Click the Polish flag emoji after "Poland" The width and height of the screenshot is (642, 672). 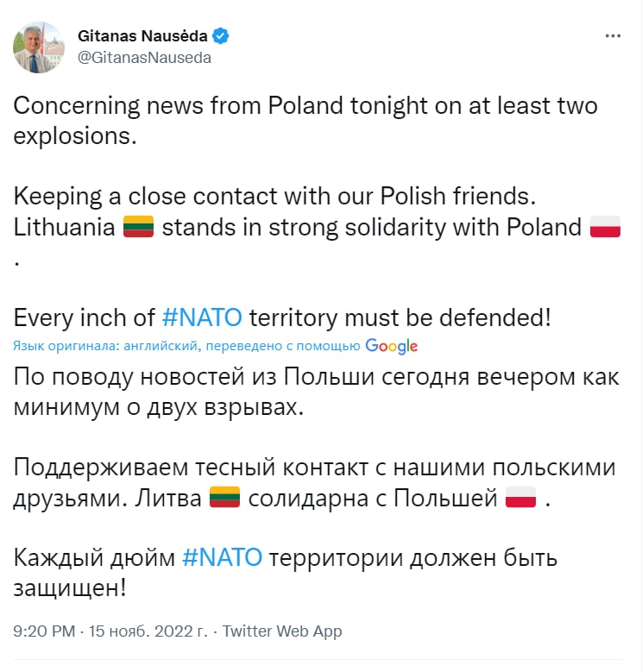click(606, 228)
